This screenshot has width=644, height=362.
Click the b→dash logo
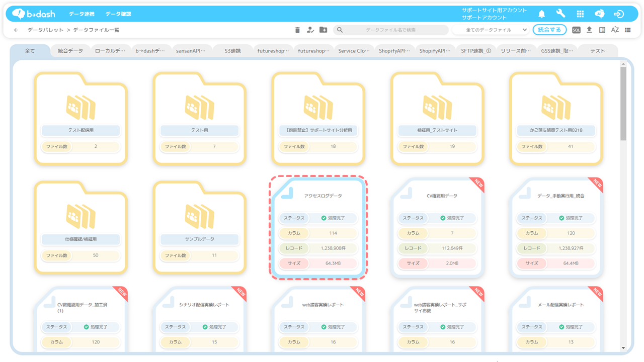click(33, 14)
